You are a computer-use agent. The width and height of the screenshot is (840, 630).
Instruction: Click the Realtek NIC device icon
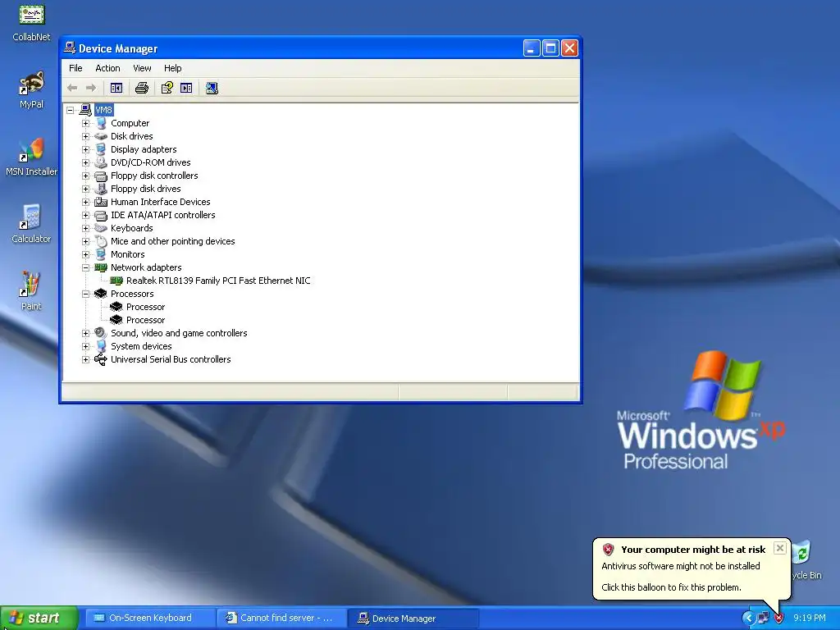click(116, 281)
